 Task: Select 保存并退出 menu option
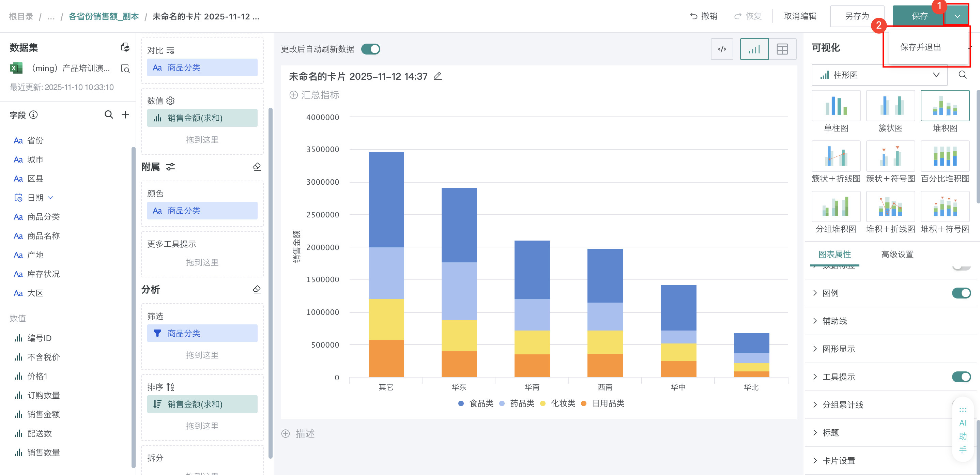(x=920, y=47)
